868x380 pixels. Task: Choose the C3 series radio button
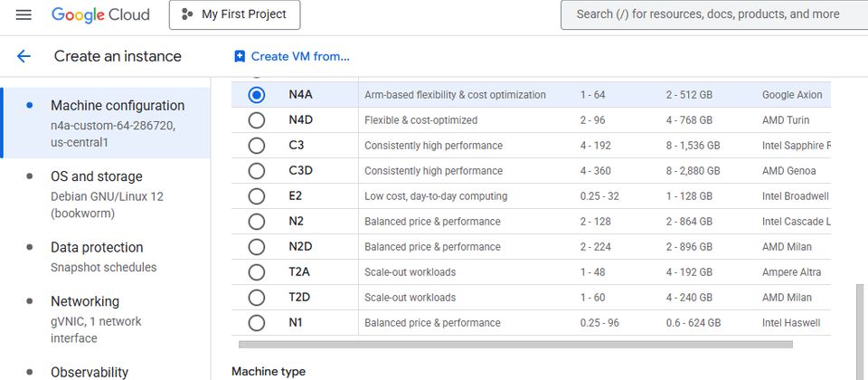click(257, 146)
